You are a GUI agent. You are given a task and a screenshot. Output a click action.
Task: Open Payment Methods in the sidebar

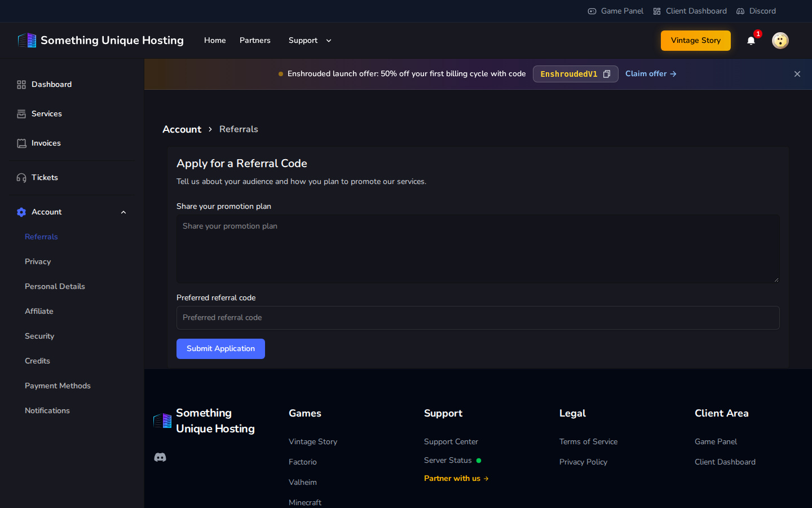pos(58,386)
